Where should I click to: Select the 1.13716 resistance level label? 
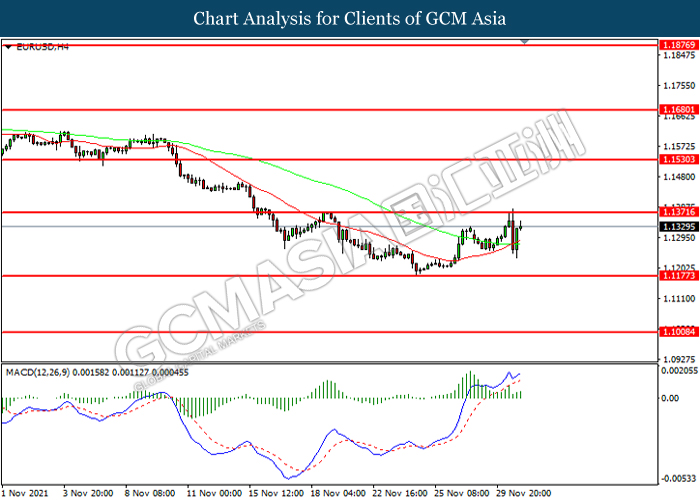(x=679, y=212)
